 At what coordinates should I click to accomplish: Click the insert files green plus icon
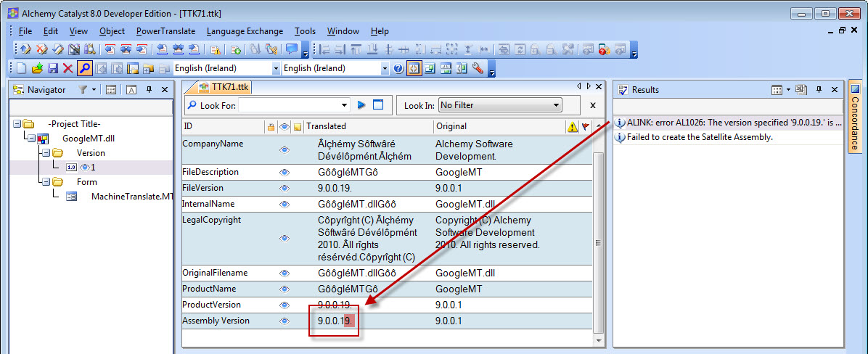click(x=235, y=49)
